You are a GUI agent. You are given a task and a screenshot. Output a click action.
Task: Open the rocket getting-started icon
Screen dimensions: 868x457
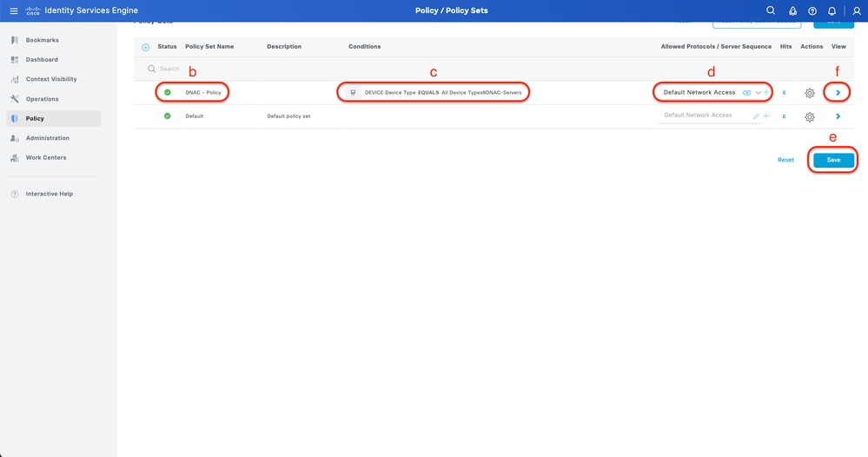[x=792, y=11]
